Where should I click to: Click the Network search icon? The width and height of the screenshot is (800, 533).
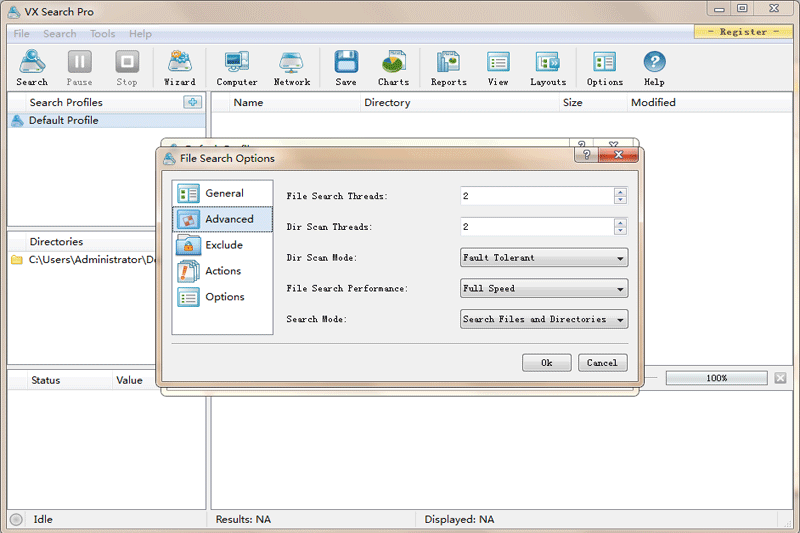(x=292, y=68)
